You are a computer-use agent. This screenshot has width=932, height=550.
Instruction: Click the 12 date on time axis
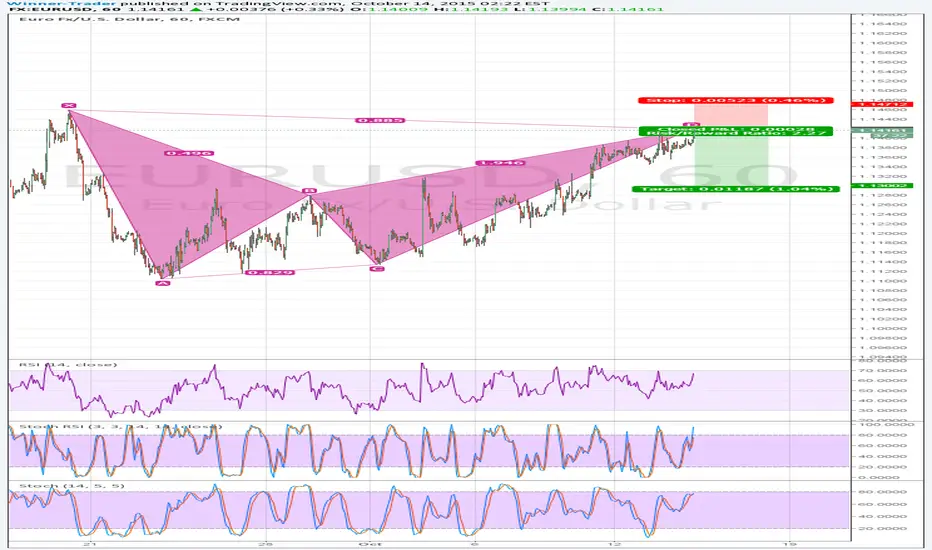point(614,543)
